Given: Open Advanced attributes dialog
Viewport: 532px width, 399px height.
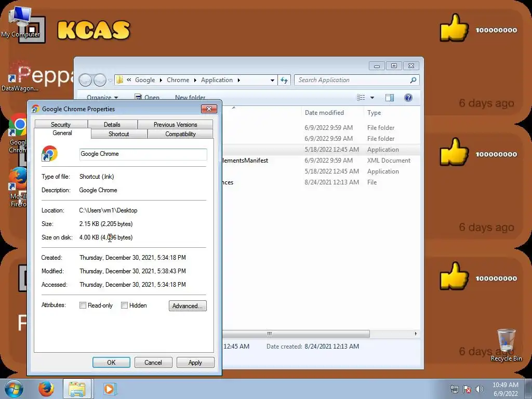Looking at the screenshot, I should pos(188,305).
